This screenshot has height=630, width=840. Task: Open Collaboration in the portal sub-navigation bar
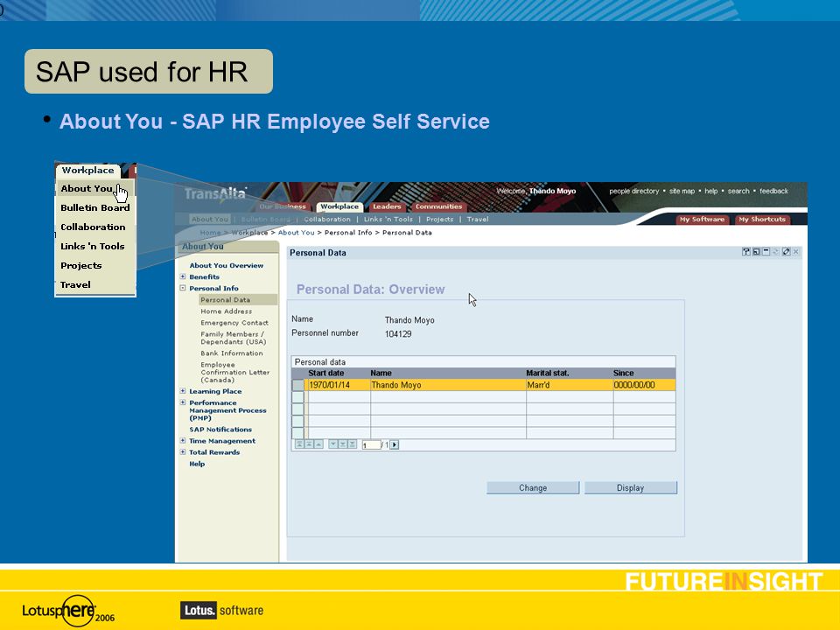click(327, 219)
